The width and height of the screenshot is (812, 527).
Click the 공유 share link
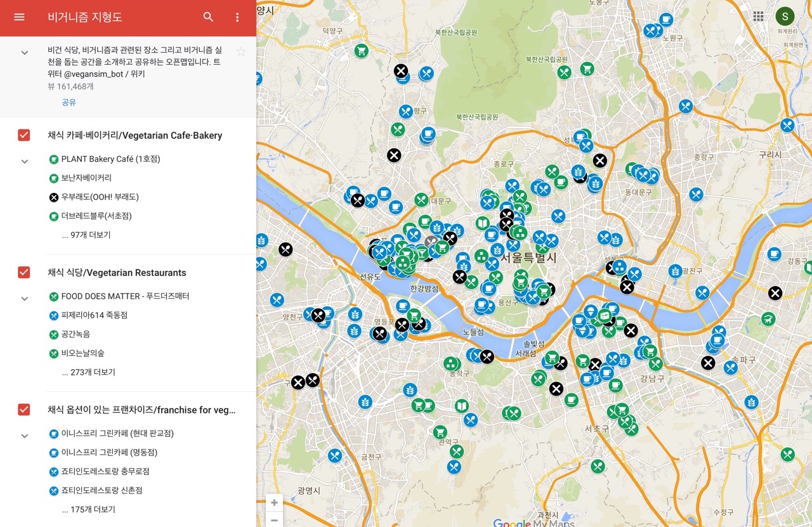tap(69, 102)
